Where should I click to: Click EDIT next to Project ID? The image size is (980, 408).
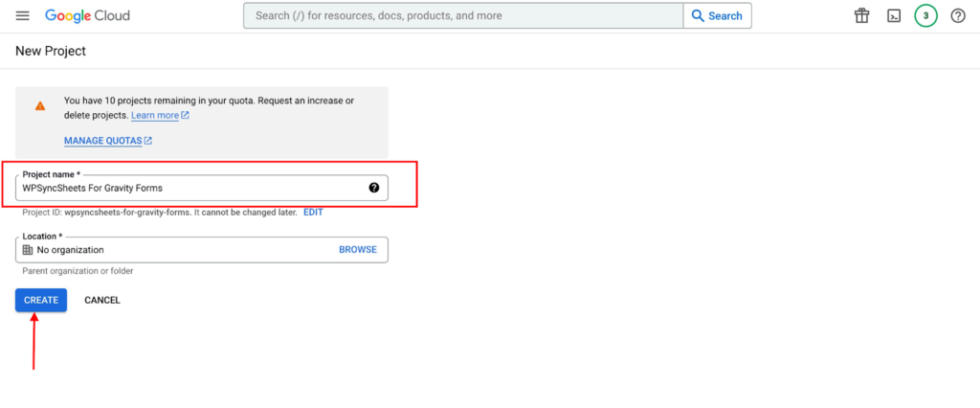tap(313, 212)
